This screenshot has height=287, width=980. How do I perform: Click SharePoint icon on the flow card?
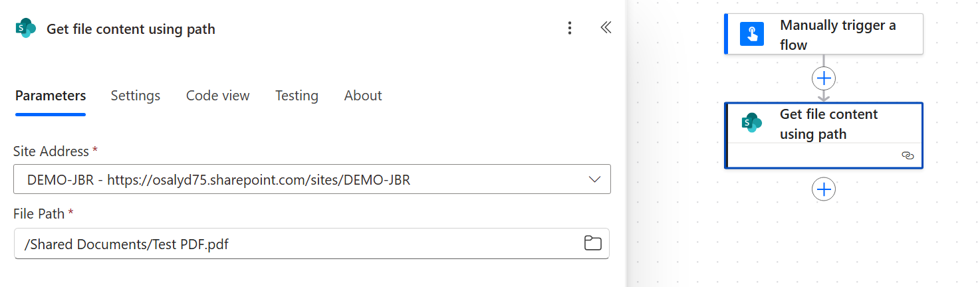pyautogui.click(x=752, y=123)
